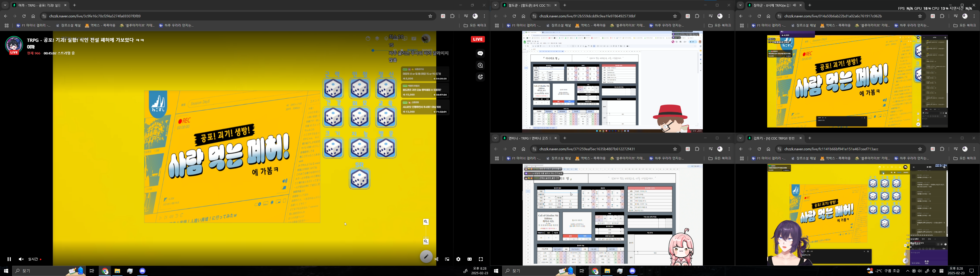Open new tab in 여까 window
The height and width of the screenshot is (276, 980).
point(75,5)
